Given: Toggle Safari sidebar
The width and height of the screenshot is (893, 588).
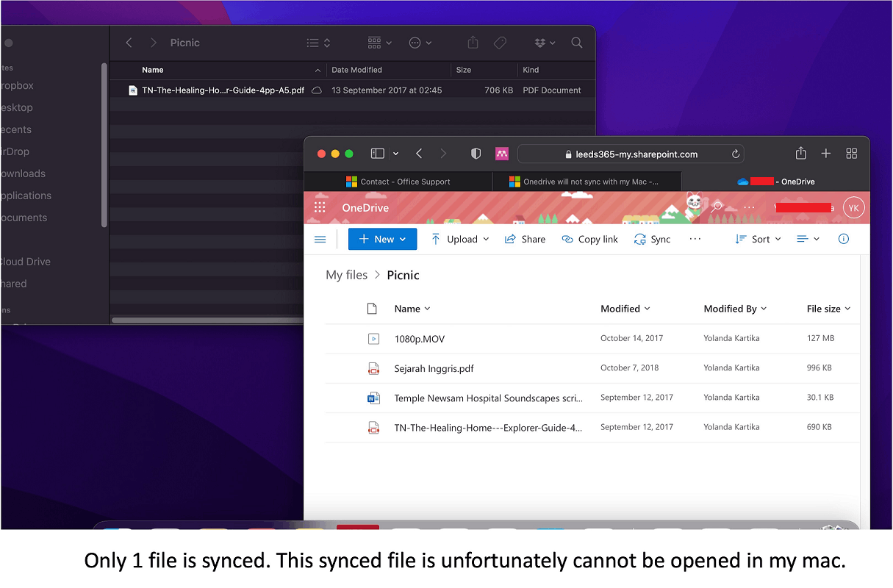Looking at the screenshot, I should point(378,154).
